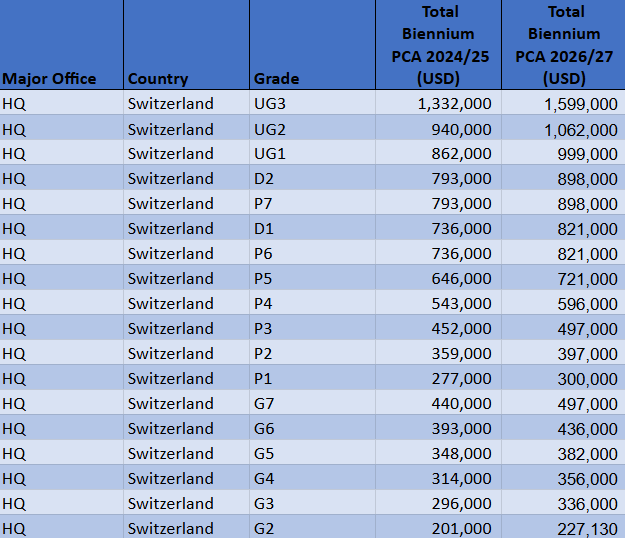Click the P7 grade cell

click(264, 204)
